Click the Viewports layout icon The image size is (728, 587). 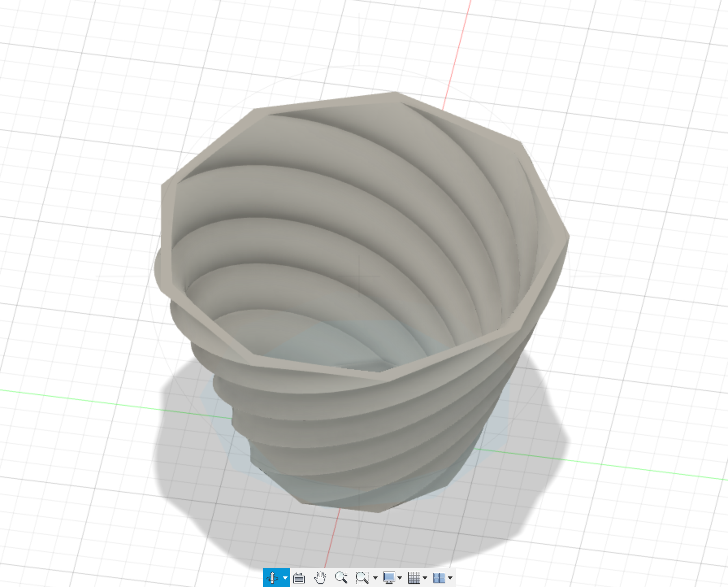tap(439, 578)
